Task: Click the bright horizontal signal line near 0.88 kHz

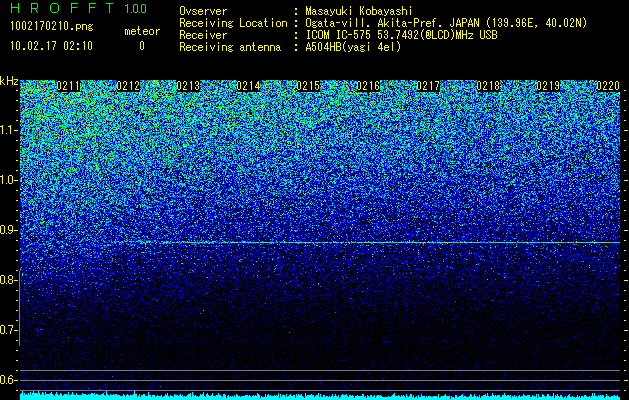Action: tap(361, 243)
